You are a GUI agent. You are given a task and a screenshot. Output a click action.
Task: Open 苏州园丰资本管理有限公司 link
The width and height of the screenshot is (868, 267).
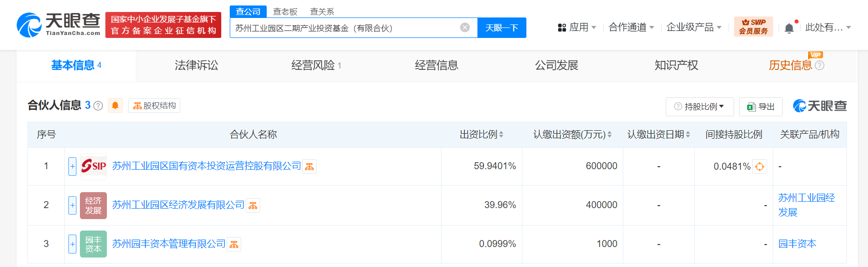pyautogui.click(x=169, y=244)
